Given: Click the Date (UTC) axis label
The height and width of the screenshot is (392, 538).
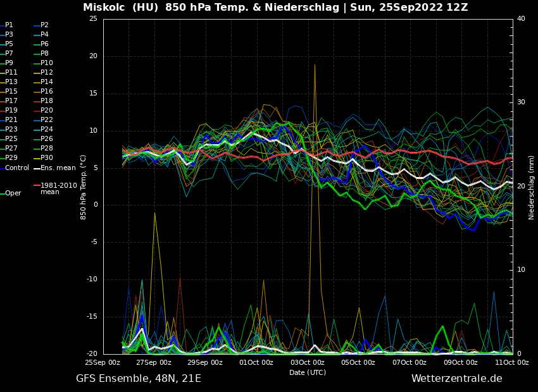Looking at the screenshot, I should [x=308, y=372].
